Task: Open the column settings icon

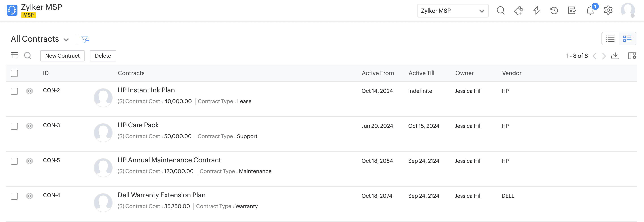Action: click(x=632, y=56)
